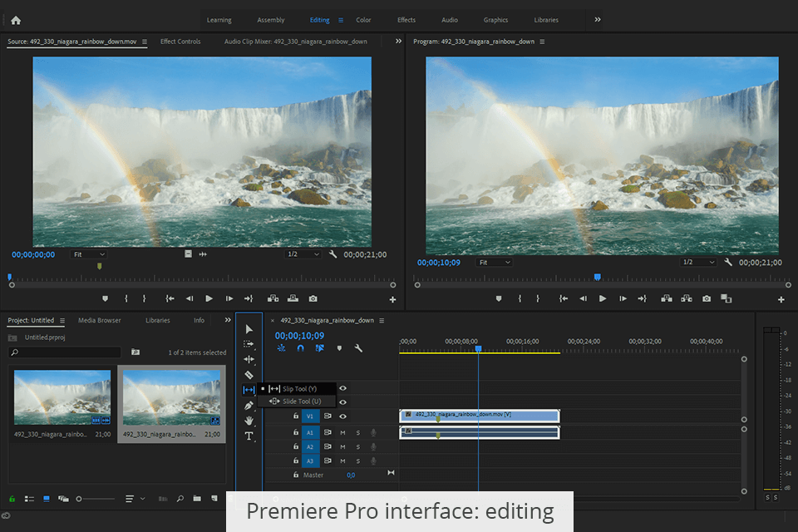Viewport: 798px width, 532px height.
Task: Open timeline display settings wrench
Action: click(358, 349)
